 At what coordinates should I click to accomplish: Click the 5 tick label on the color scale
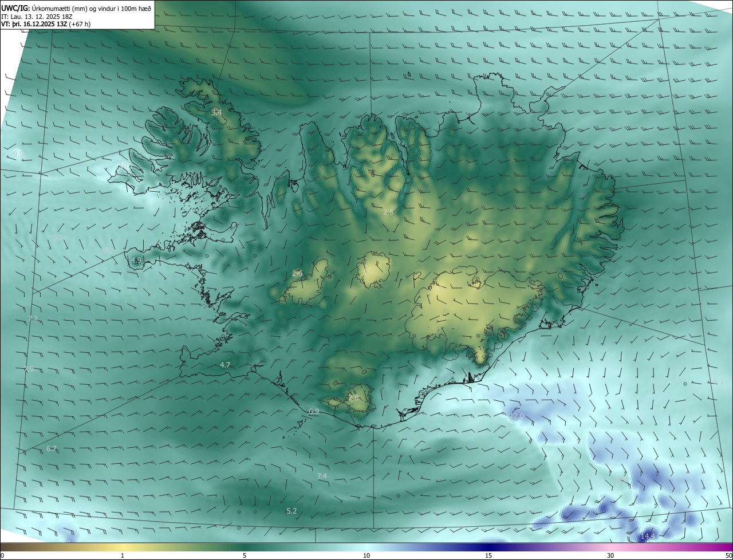[245, 555]
